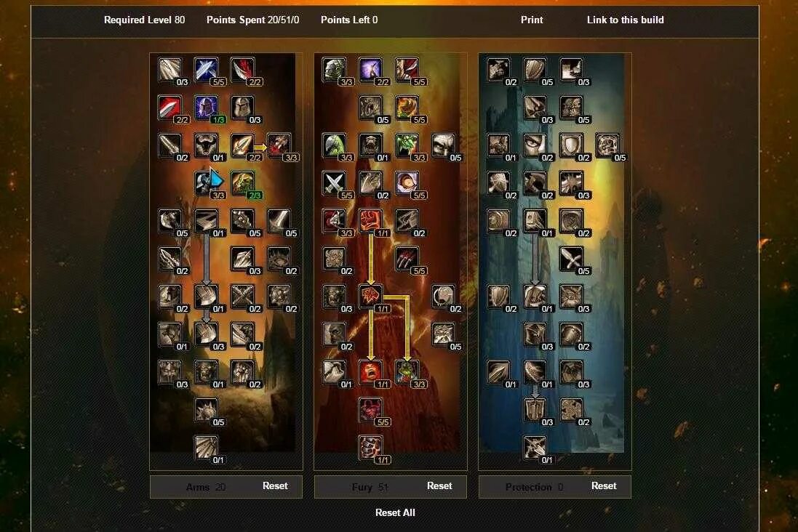
Task: Click Bloodthirst 1/1 talent in Fury tree
Action: pyautogui.click(x=370, y=297)
